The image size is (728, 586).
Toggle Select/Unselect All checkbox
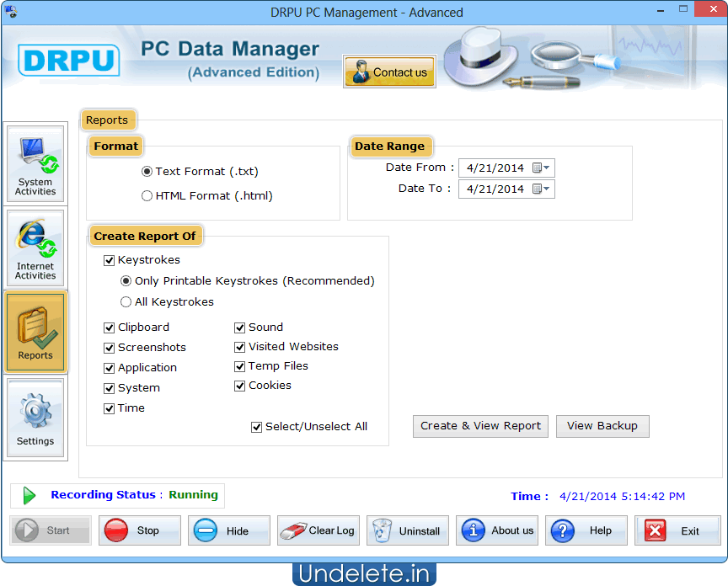(256, 427)
